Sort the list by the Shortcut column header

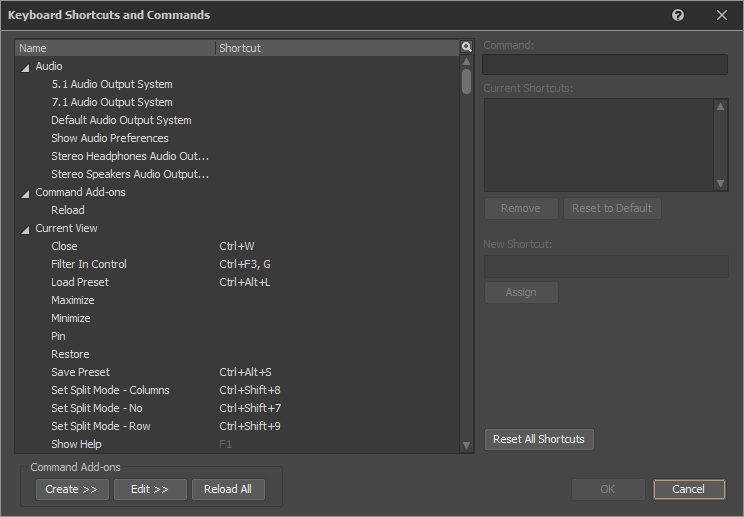(x=336, y=48)
